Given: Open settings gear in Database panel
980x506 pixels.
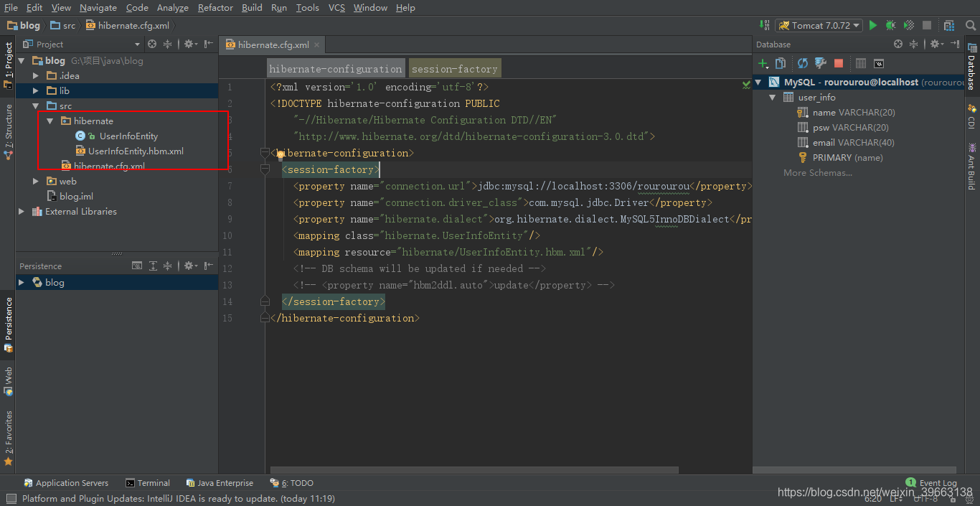Looking at the screenshot, I should coord(936,44).
